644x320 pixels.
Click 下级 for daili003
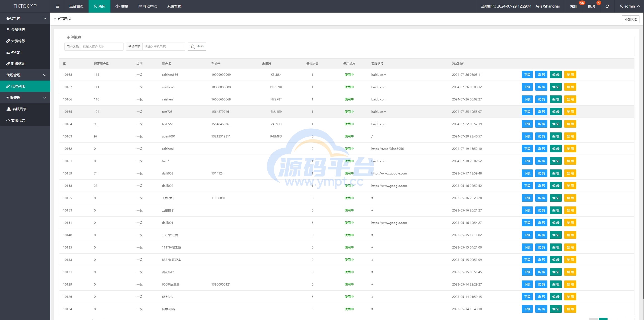click(527, 173)
